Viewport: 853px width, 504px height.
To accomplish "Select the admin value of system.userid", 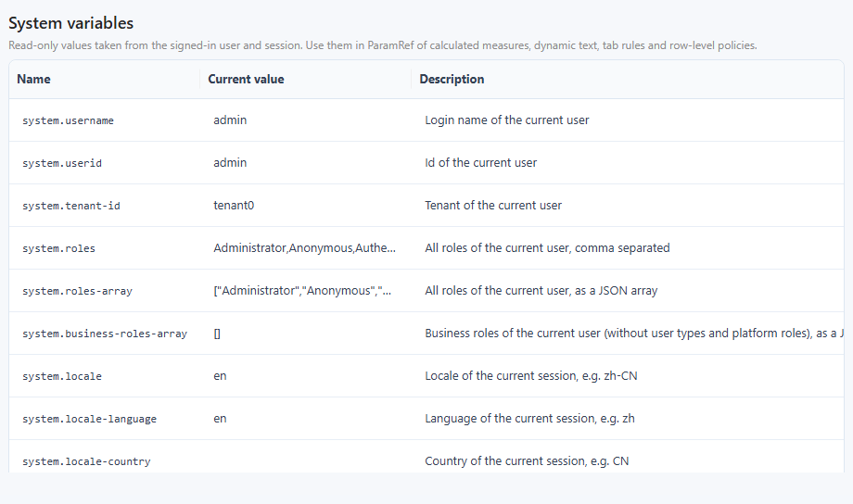I will tap(230, 162).
